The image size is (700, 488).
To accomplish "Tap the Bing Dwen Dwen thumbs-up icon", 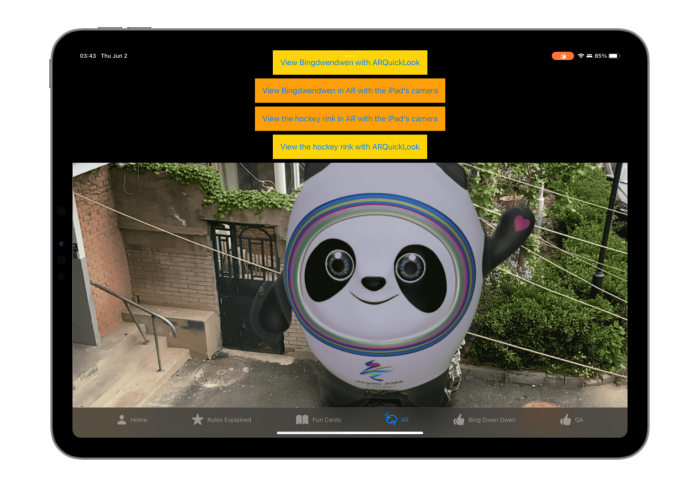I will click(x=458, y=420).
